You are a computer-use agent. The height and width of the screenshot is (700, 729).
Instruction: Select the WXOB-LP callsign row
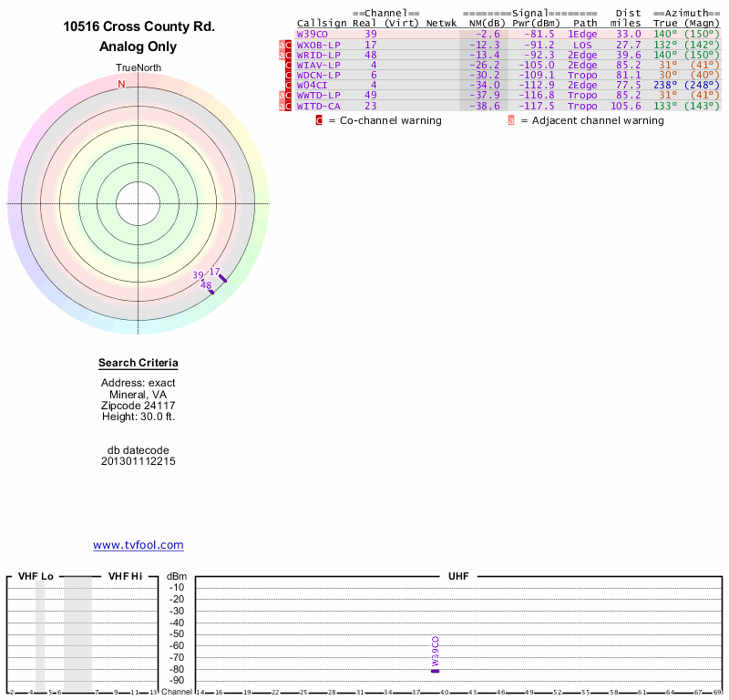(x=319, y=45)
